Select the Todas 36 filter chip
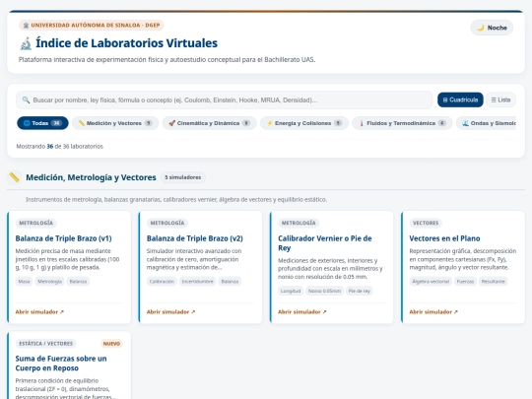Screen dimensions: 532x399 [x=42, y=123]
